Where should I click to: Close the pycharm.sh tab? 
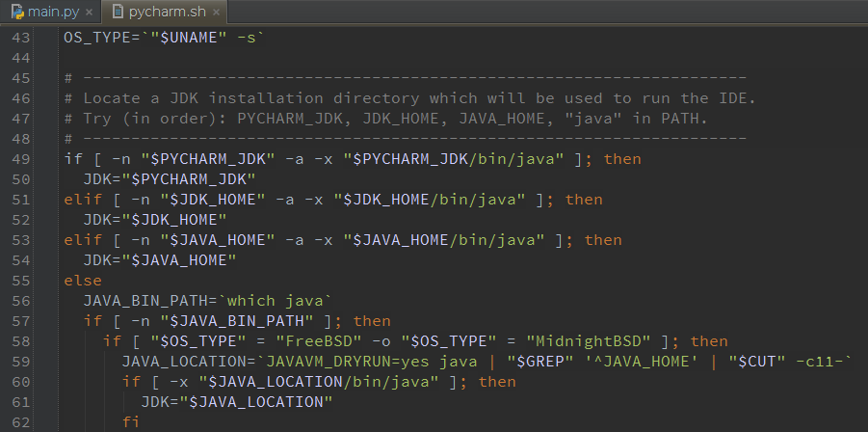216,13
